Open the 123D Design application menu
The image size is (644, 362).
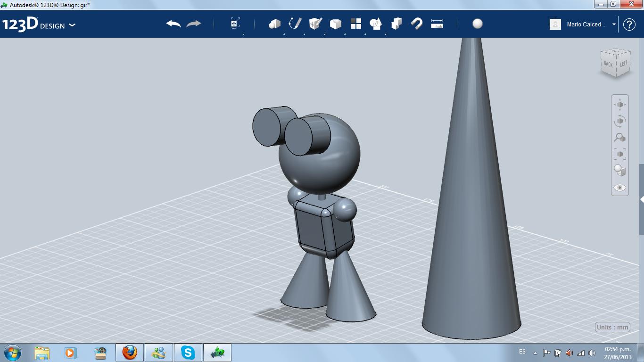(x=39, y=25)
